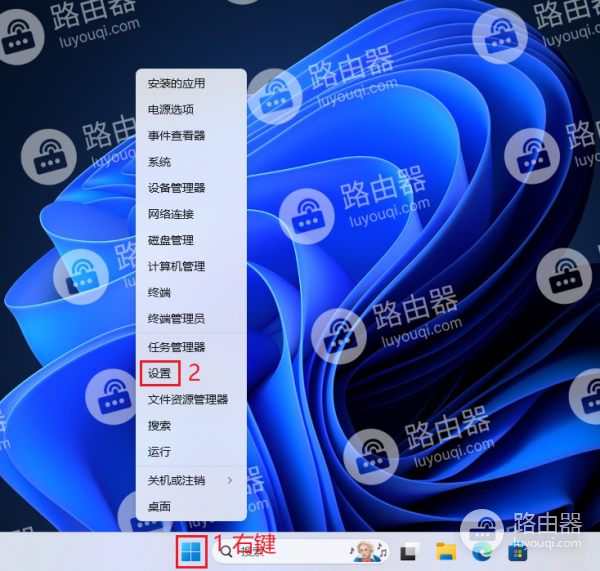This screenshot has width=600, height=571.
Task: Click the search highlight portrait image
Action: click(x=368, y=551)
